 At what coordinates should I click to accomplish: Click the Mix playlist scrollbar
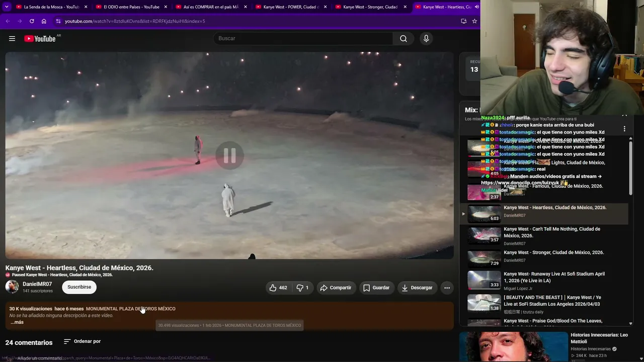click(x=631, y=168)
